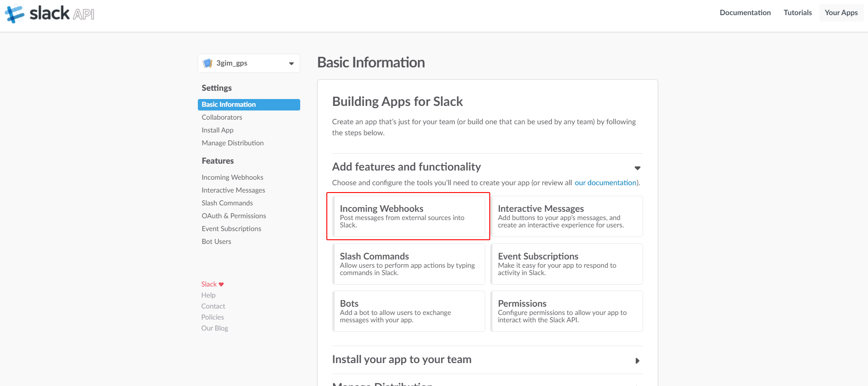Follow the our documentation link

pos(605,183)
